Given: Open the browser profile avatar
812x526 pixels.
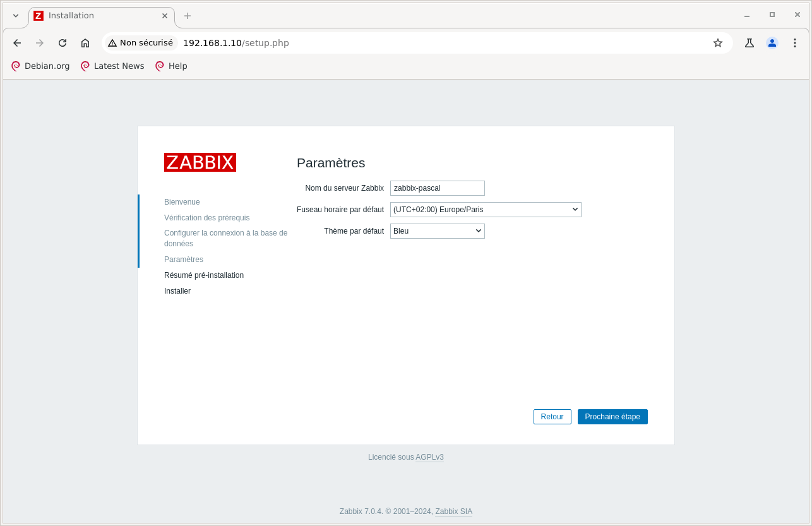Looking at the screenshot, I should [x=772, y=43].
